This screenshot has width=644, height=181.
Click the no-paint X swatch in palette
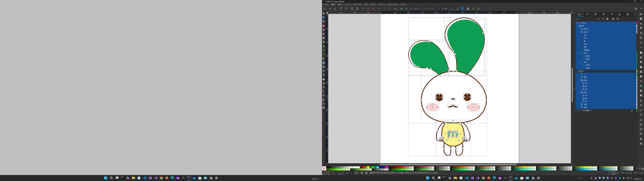[x=324, y=168]
